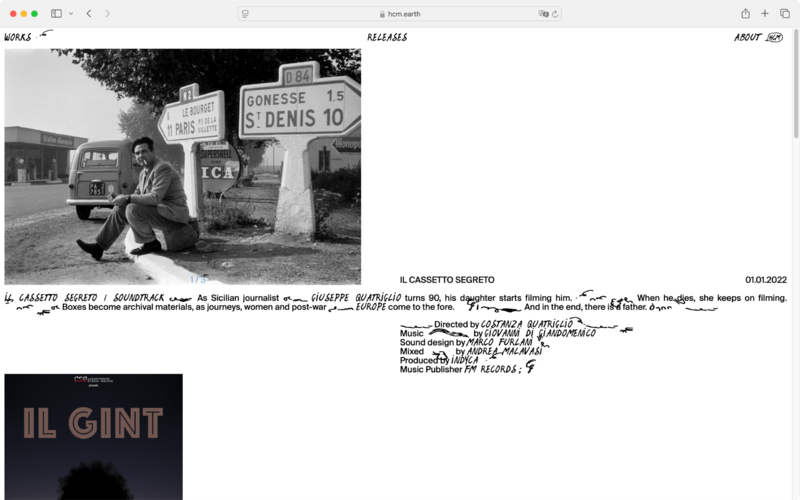Click the HCM logo badge beside About

(x=775, y=38)
